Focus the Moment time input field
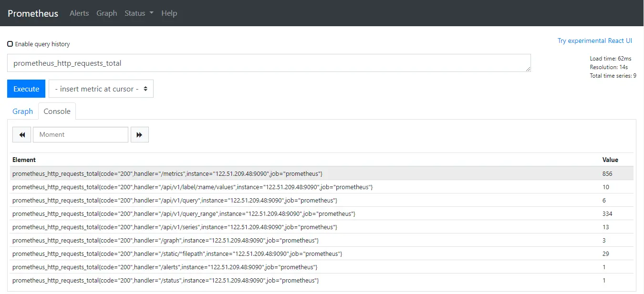The height and width of the screenshot is (294, 644). (81, 135)
